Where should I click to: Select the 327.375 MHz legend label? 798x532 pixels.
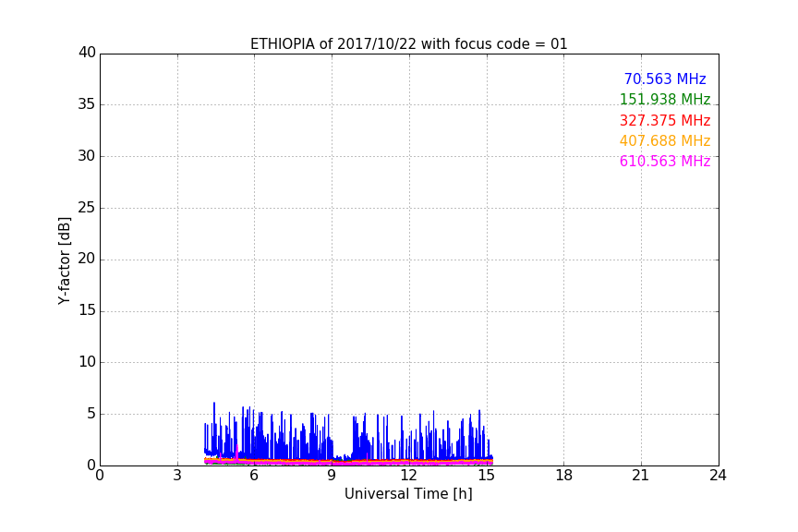click(665, 120)
